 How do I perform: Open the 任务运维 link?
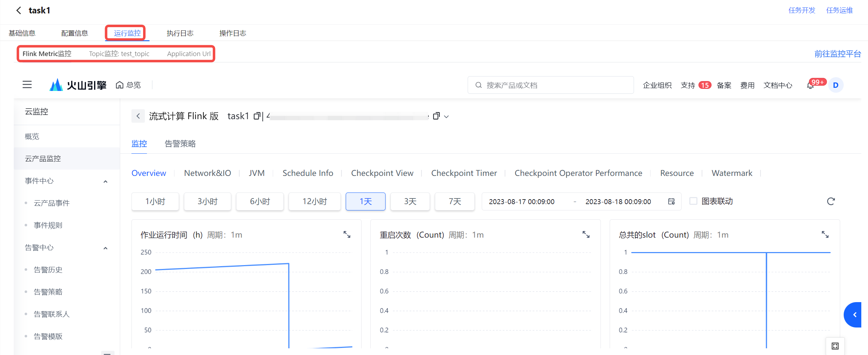[839, 10]
